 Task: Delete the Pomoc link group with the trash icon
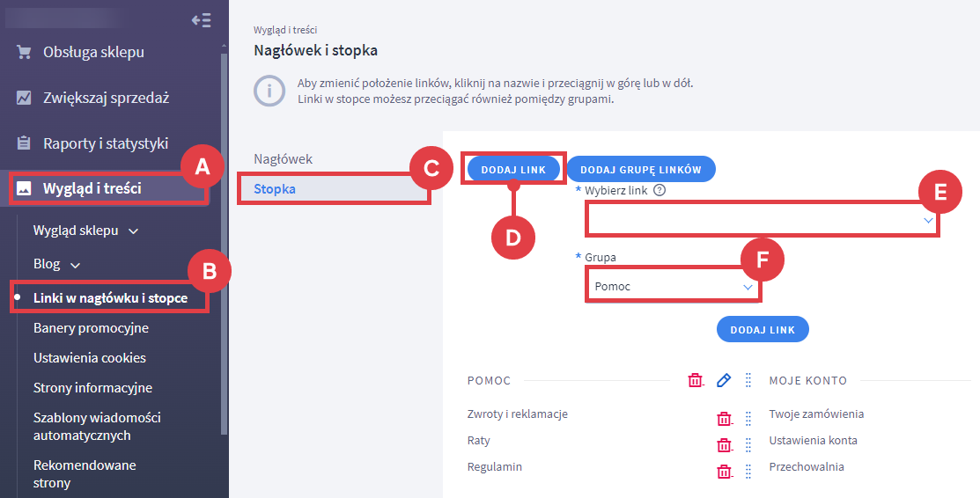pyautogui.click(x=696, y=380)
